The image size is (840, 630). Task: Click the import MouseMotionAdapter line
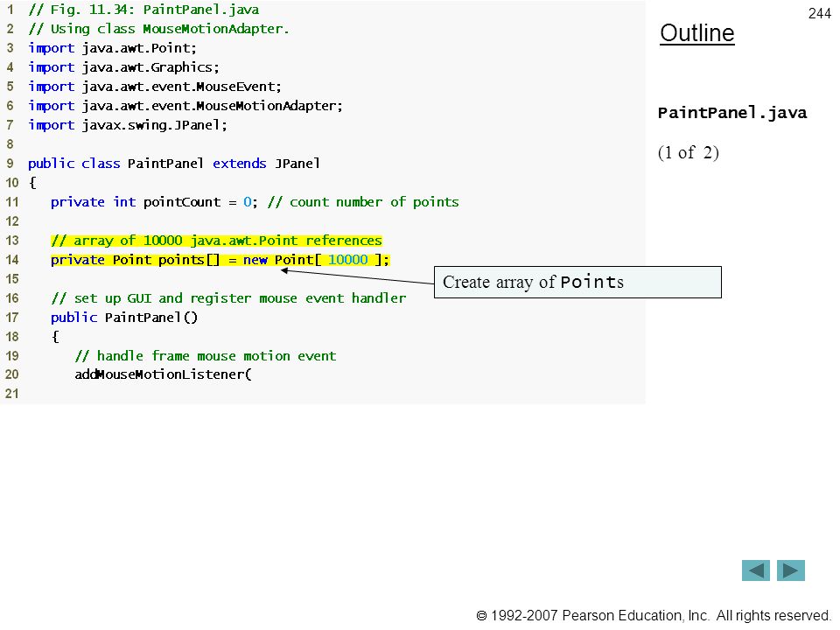tap(185, 106)
